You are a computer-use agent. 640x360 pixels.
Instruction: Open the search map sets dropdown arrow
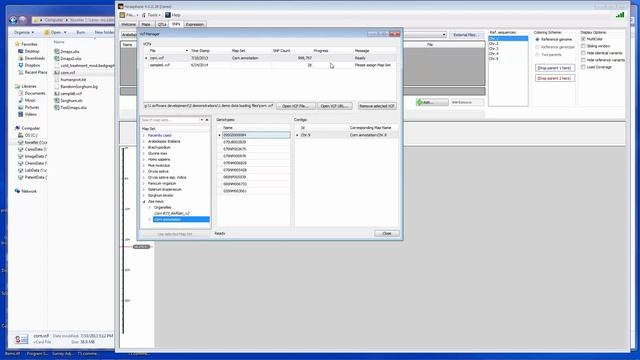[202, 120]
